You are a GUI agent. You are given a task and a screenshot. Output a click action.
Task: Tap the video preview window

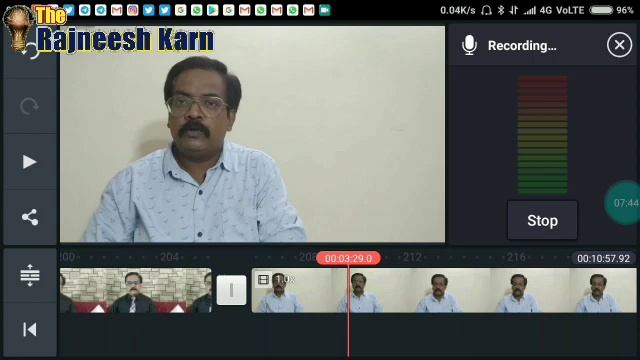tap(253, 134)
